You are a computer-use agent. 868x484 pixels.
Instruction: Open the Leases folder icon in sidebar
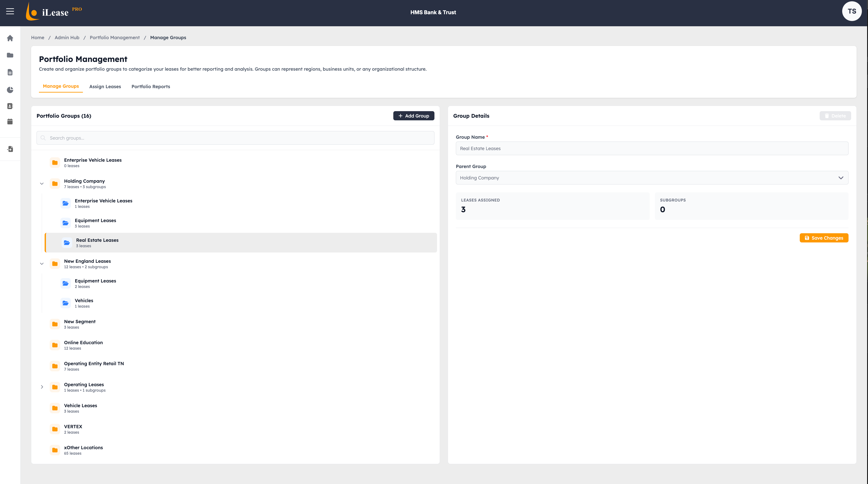pyautogui.click(x=10, y=55)
